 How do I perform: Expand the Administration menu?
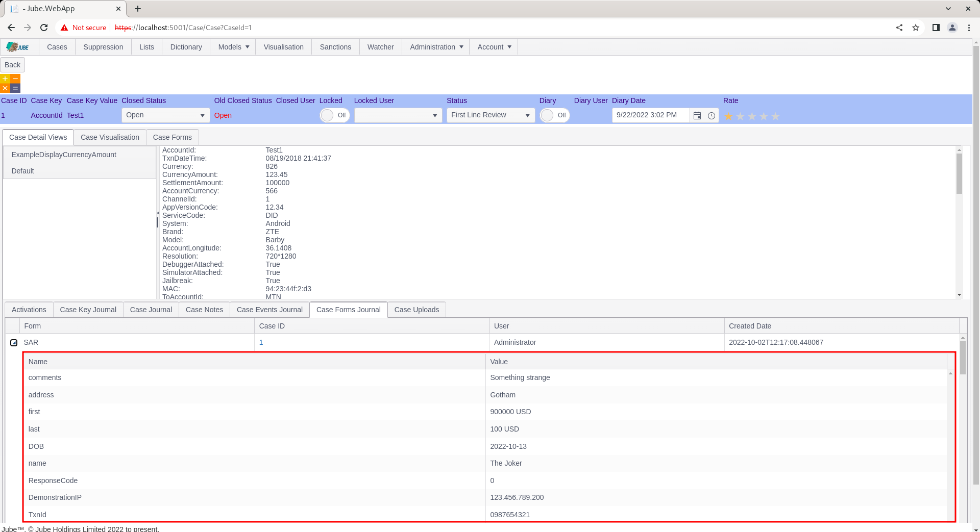click(x=436, y=47)
